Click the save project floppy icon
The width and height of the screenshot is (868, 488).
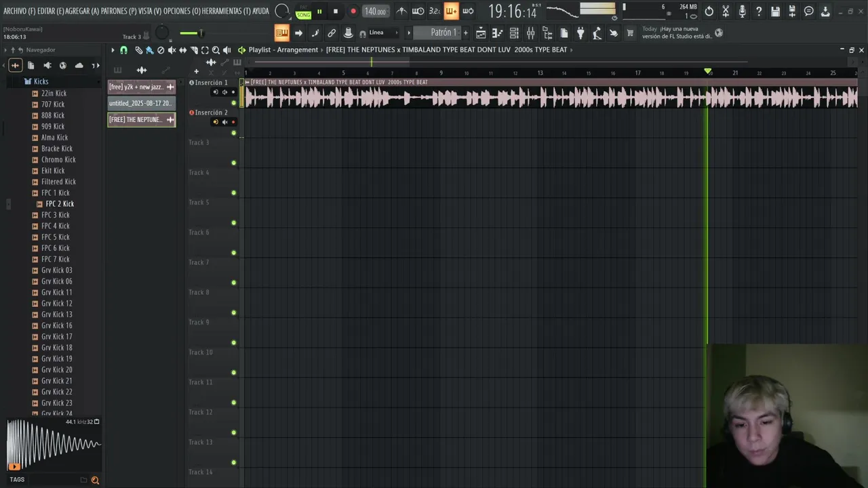[x=775, y=12]
